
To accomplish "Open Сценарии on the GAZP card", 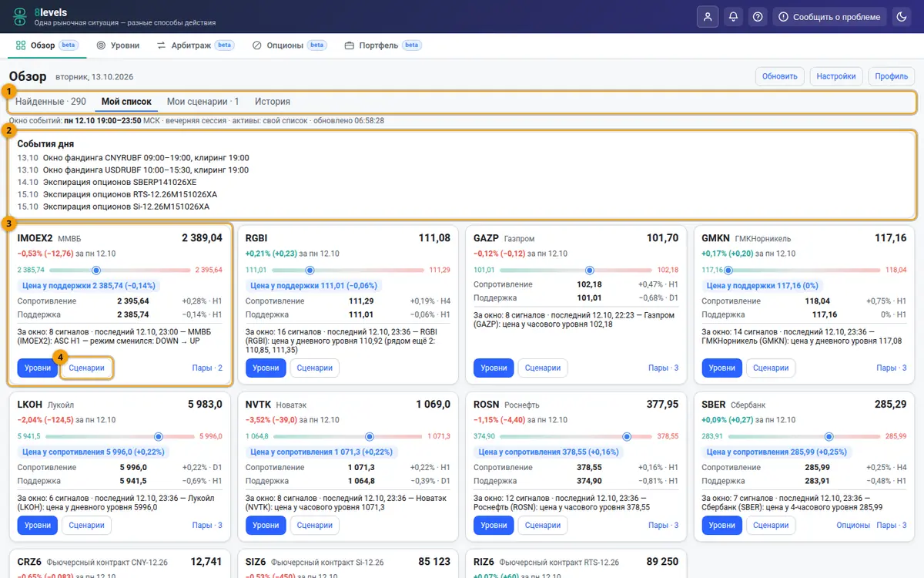I will click(x=543, y=368).
